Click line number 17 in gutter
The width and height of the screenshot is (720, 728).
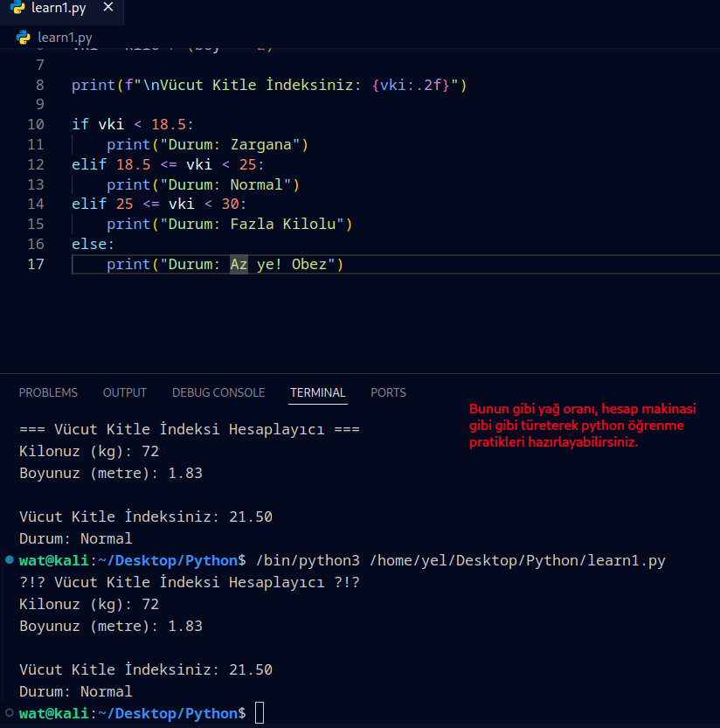tap(36, 264)
